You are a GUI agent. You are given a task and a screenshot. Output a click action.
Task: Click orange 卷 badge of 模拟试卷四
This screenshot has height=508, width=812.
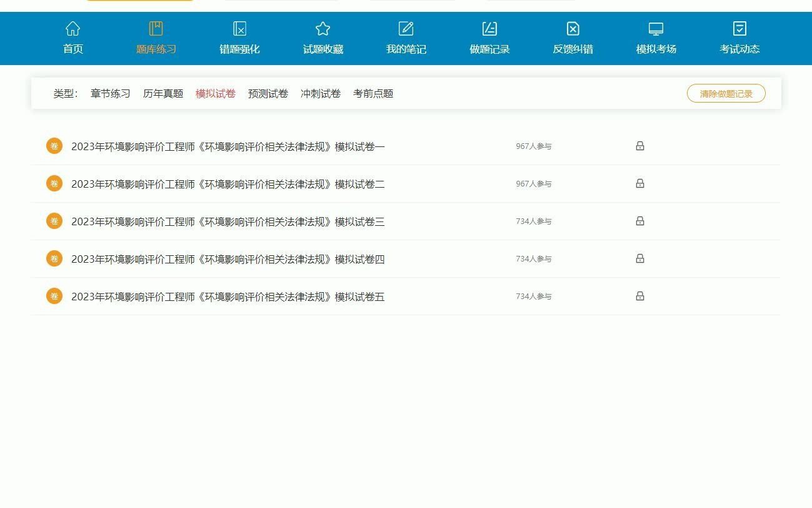point(54,258)
